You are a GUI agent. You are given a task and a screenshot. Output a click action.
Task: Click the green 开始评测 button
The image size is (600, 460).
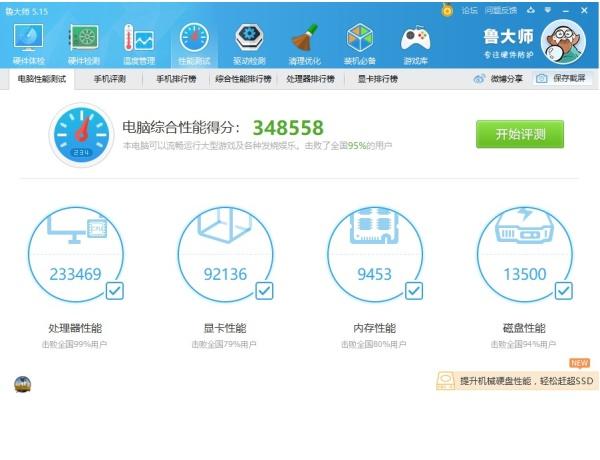pyautogui.click(x=520, y=134)
